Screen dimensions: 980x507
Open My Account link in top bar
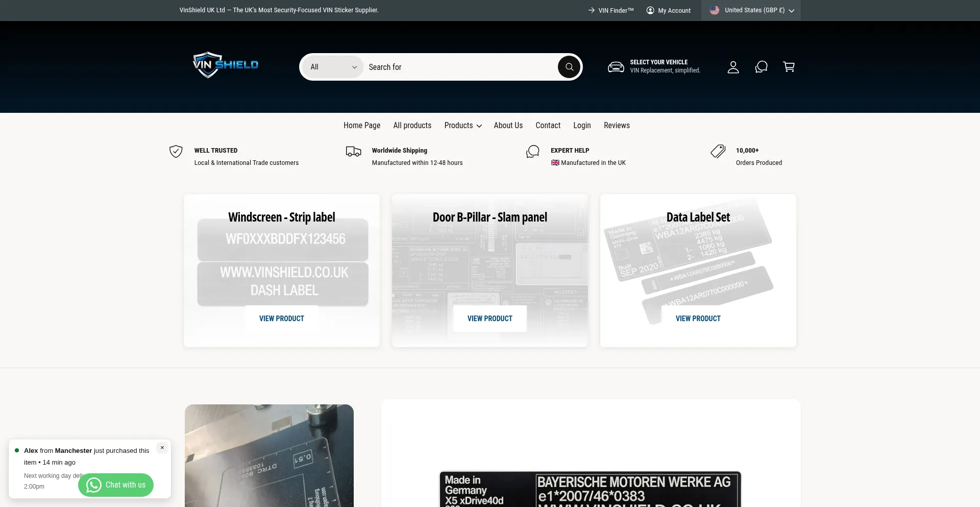click(x=674, y=10)
